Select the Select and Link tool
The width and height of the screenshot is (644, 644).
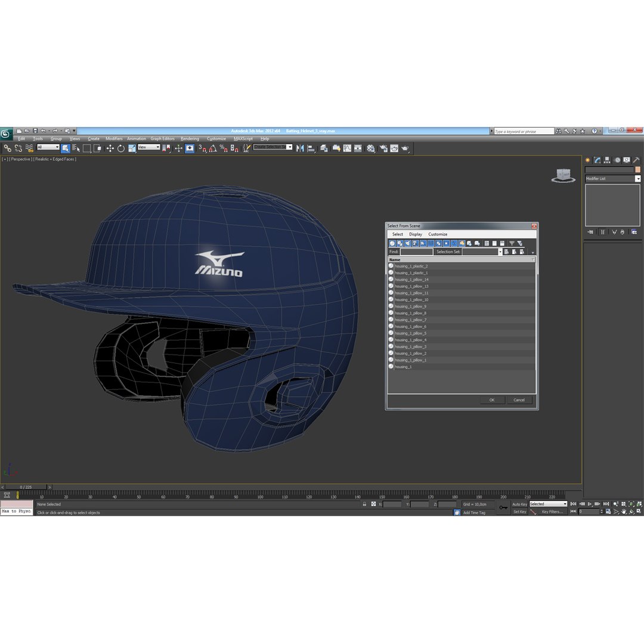(x=7, y=148)
